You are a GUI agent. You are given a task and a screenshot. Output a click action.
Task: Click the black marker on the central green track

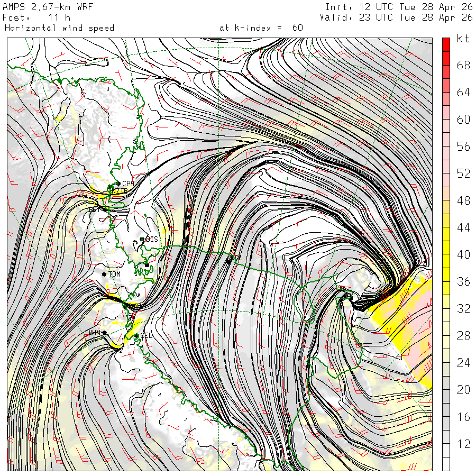click(x=229, y=261)
